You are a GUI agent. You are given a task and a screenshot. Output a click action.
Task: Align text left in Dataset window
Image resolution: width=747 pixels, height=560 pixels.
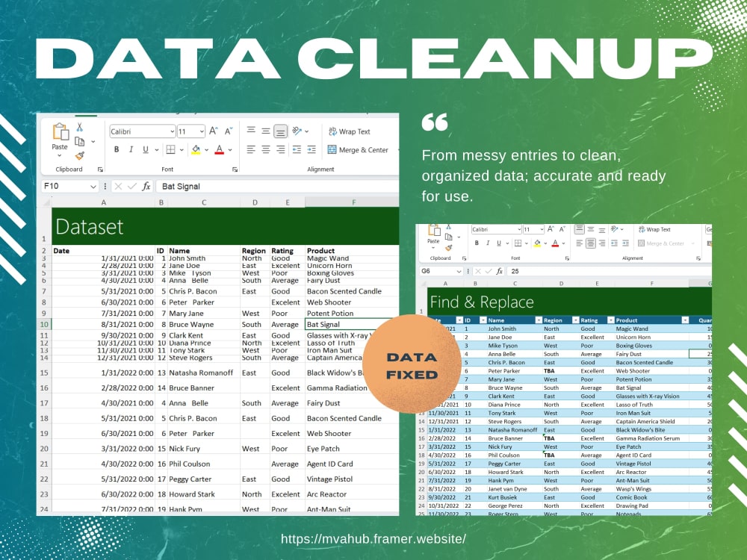[x=251, y=149]
